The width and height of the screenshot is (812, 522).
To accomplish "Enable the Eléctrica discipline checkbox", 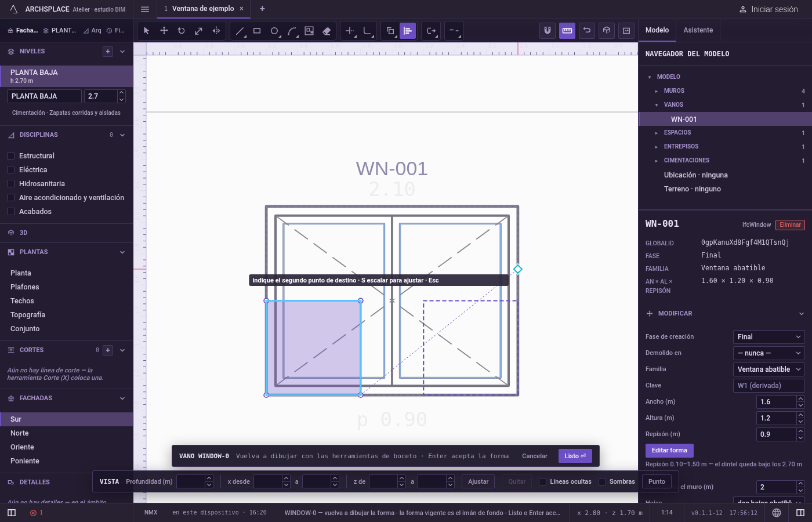I will click(10, 170).
